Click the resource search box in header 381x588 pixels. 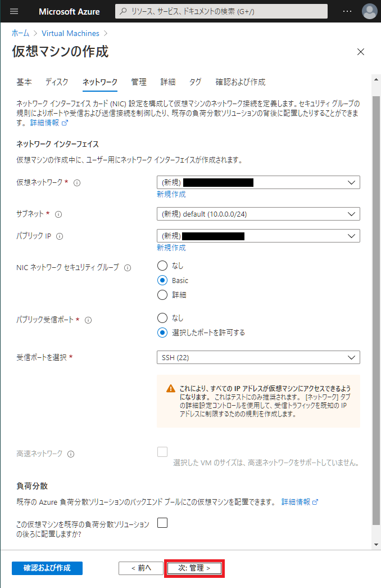pos(221,11)
